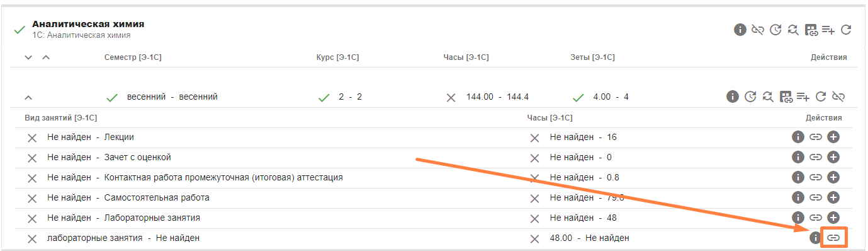868x251 pixels.
Task: Collapse all rows with the up chevron
Action: tap(45, 57)
